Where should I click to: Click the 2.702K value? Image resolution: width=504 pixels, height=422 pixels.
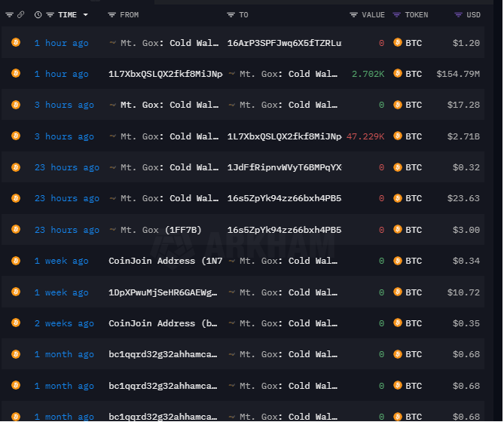[368, 74]
